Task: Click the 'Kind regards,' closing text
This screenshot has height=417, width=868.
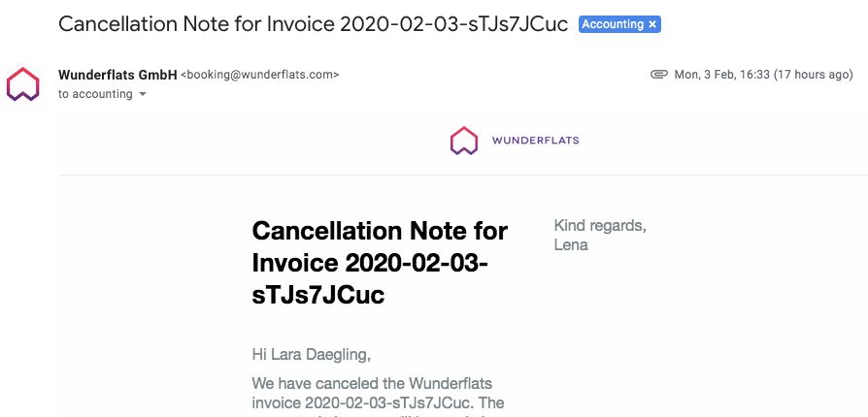Action: pos(600,226)
